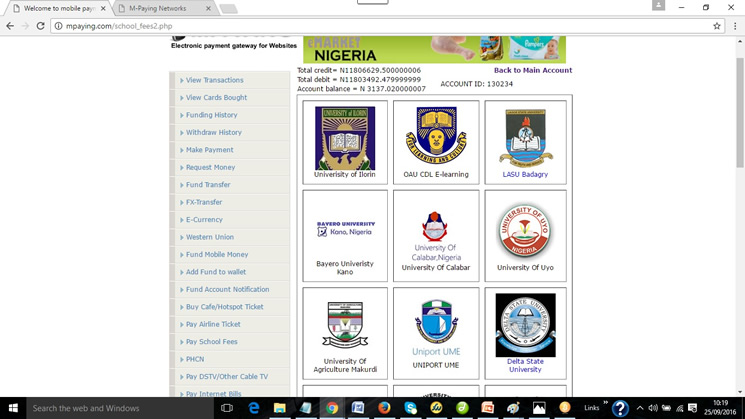Click the University of Ilorin logo
Screen dimensions: 745x419
(345, 138)
